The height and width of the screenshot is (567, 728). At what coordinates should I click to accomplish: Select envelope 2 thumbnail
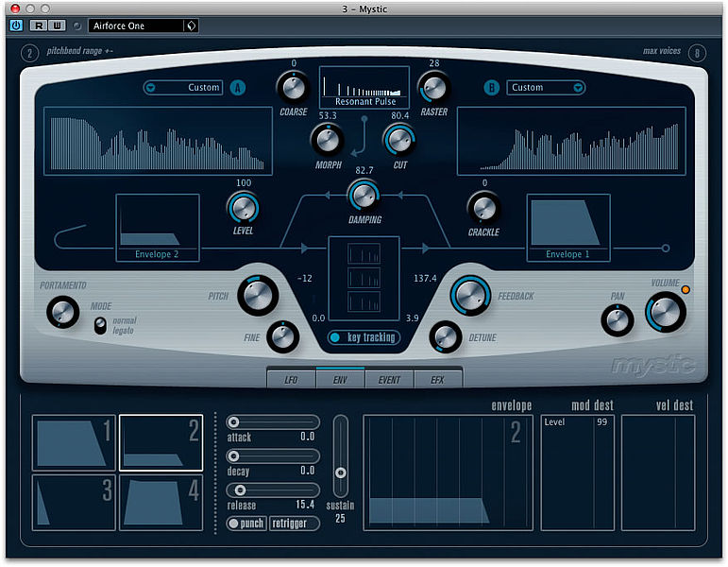point(161,443)
